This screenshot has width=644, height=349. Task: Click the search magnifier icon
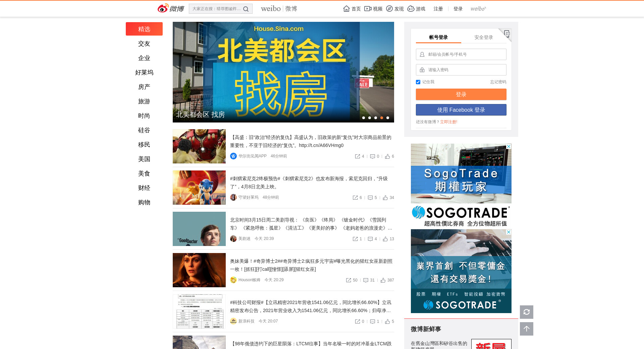246,9
